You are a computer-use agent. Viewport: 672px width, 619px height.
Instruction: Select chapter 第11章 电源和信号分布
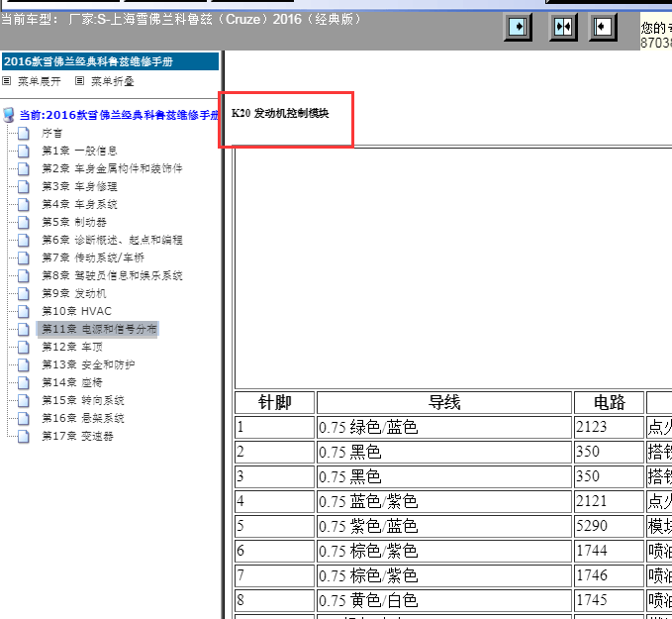[x=99, y=329]
